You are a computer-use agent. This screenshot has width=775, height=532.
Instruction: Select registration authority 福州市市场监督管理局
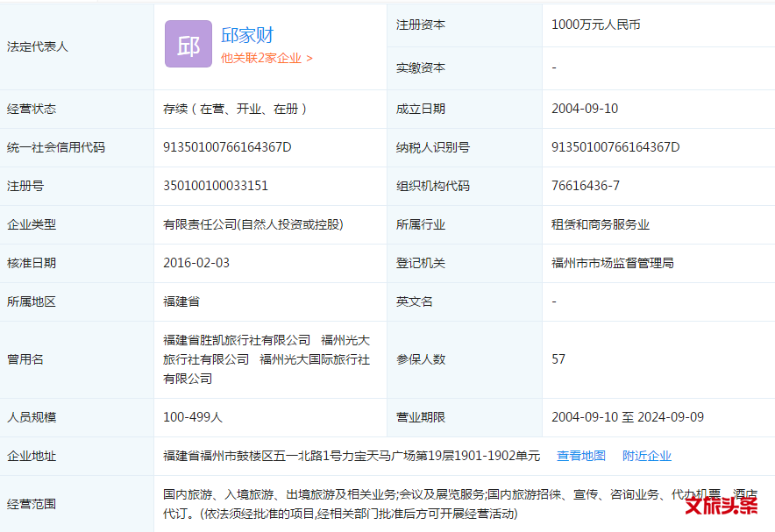(x=613, y=263)
